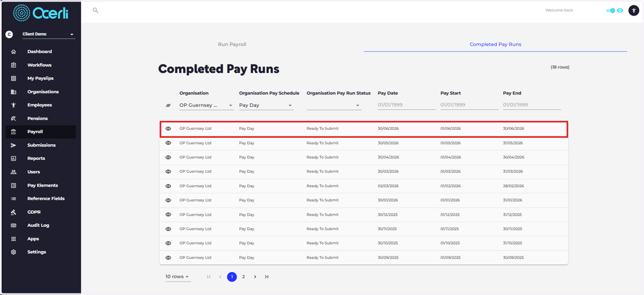This screenshot has width=644, height=295.
Task: Click the Pay Elements list icon
Action: 13,185
